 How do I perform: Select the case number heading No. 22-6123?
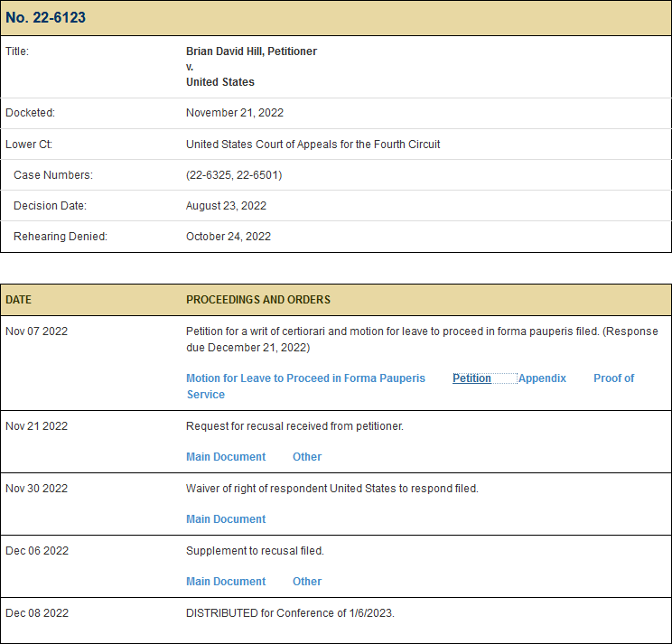45,17
